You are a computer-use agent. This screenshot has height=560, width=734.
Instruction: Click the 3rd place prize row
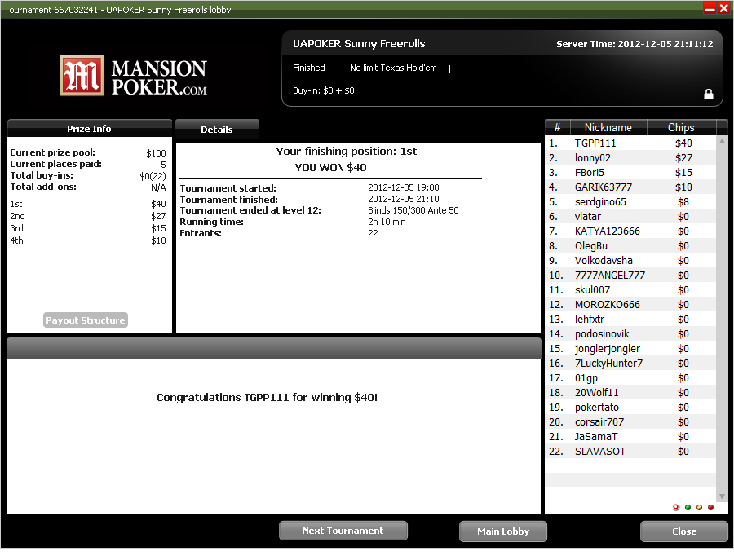click(x=88, y=228)
